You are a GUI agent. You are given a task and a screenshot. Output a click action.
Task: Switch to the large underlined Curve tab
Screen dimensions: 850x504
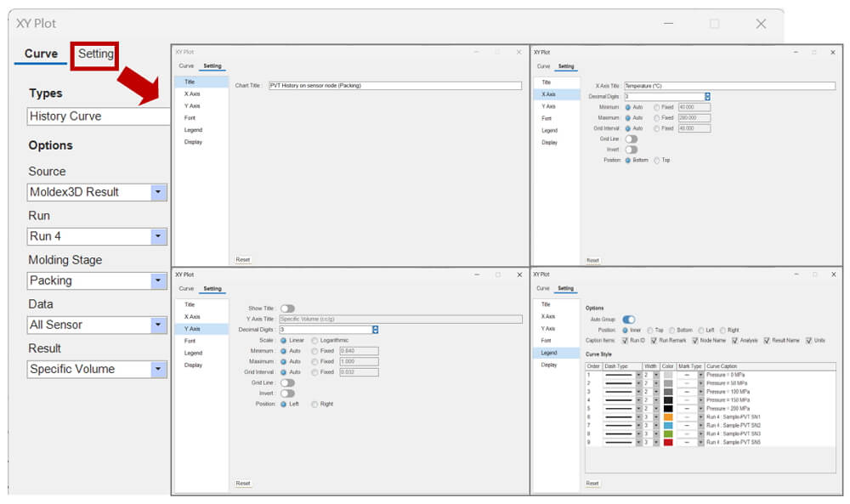pos(41,54)
